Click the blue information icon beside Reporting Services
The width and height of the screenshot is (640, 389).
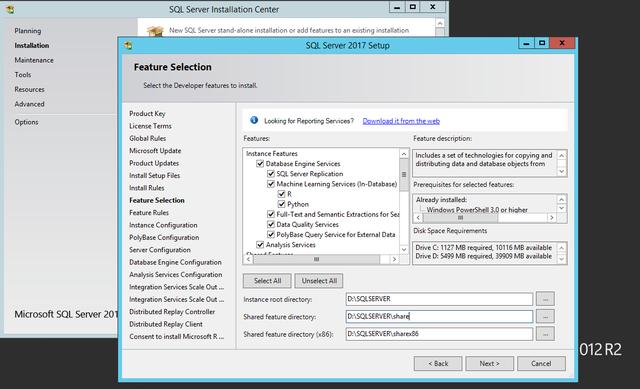coord(254,120)
